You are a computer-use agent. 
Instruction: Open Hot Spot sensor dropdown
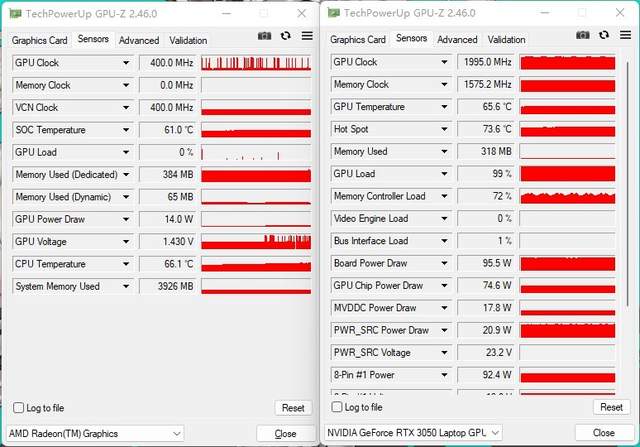(444, 129)
